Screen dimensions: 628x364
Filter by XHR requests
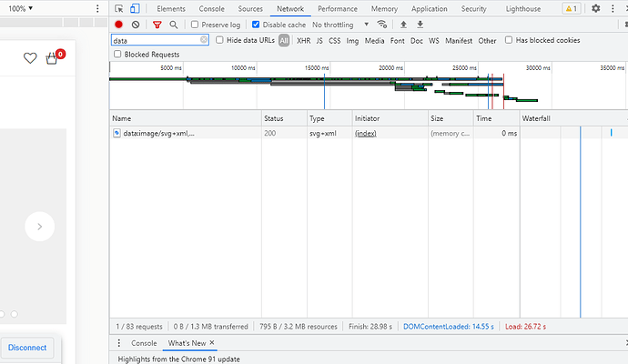[x=304, y=40]
